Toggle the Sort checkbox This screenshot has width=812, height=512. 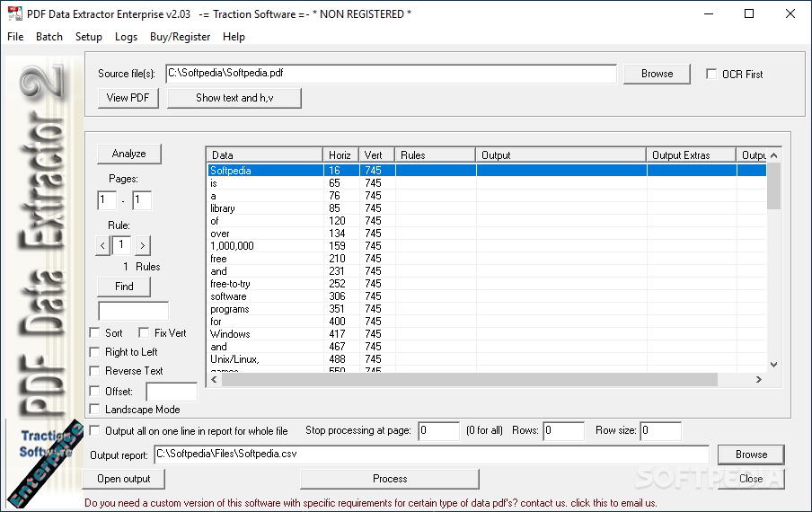pyautogui.click(x=95, y=333)
